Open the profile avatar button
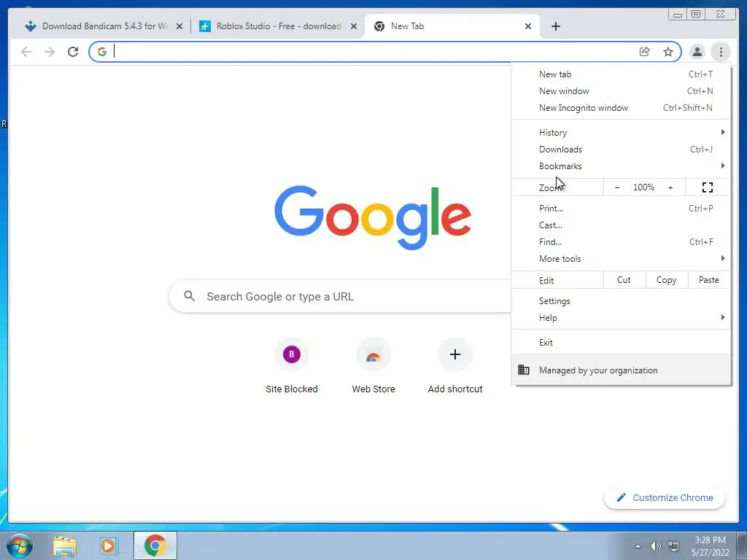Viewport: 747px width, 560px height. 697,52
